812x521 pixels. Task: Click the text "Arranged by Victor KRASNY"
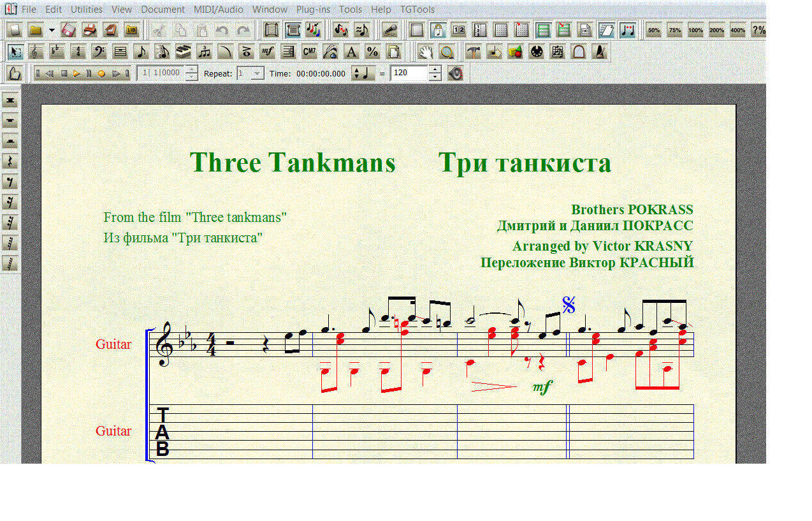[x=602, y=246]
